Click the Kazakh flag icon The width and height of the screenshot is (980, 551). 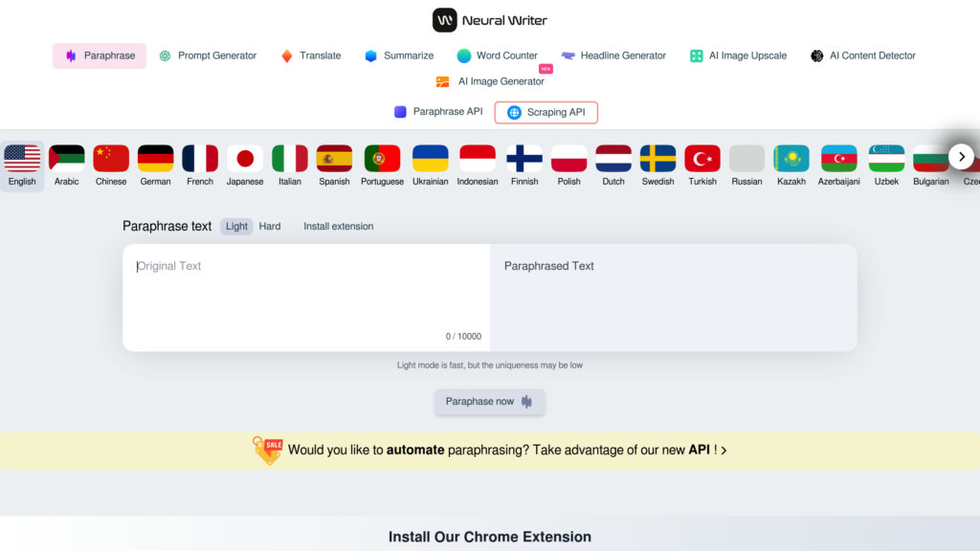click(791, 159)
